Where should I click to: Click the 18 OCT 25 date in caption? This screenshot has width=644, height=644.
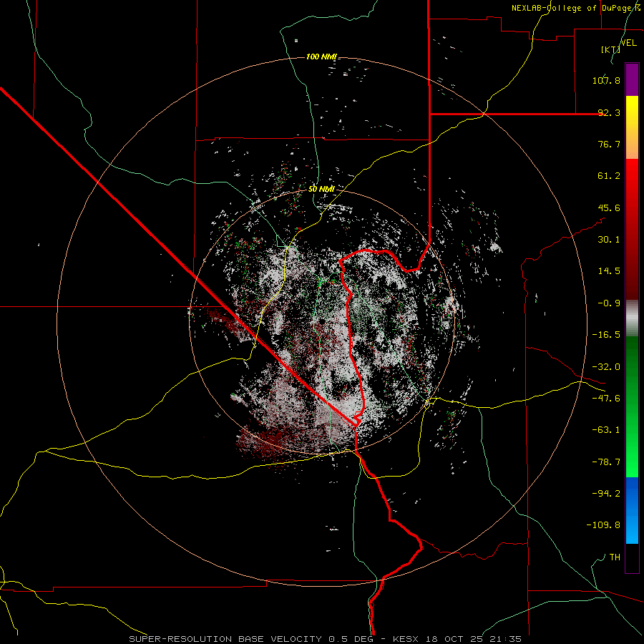point(454,639)
